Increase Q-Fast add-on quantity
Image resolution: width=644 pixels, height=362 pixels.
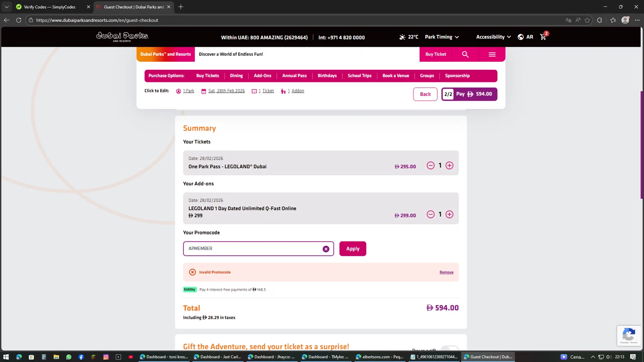click(450, 214)
